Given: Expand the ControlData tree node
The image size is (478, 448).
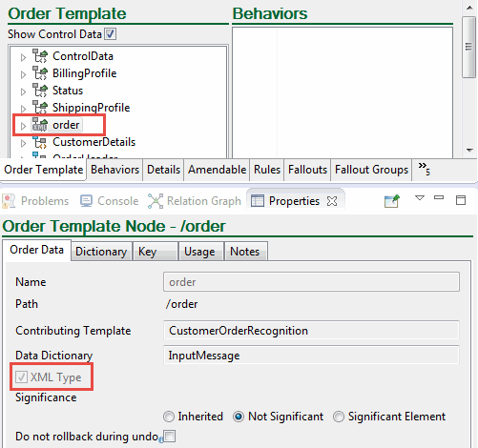Looking at the screenshot, I should [x=23, y=57].
